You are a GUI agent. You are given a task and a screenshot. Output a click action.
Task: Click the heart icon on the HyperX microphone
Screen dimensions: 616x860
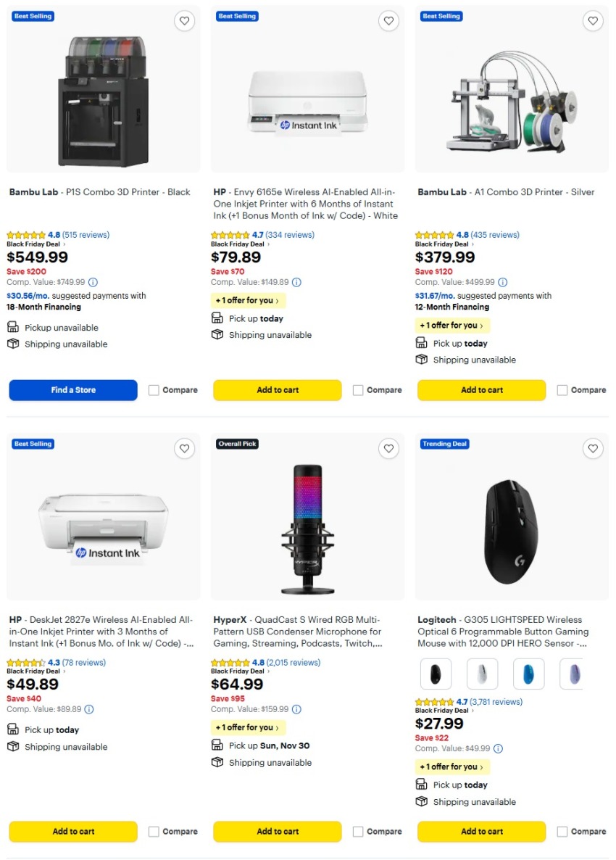[388, 449]
